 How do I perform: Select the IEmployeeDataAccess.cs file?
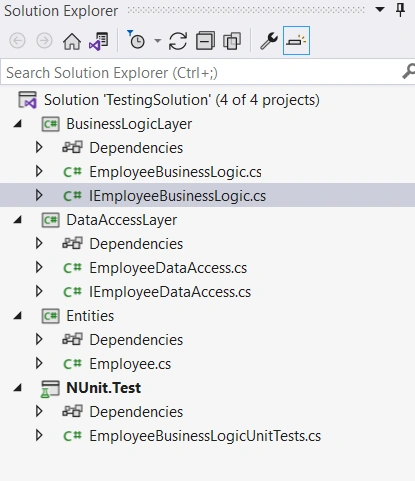coord(170,292)
